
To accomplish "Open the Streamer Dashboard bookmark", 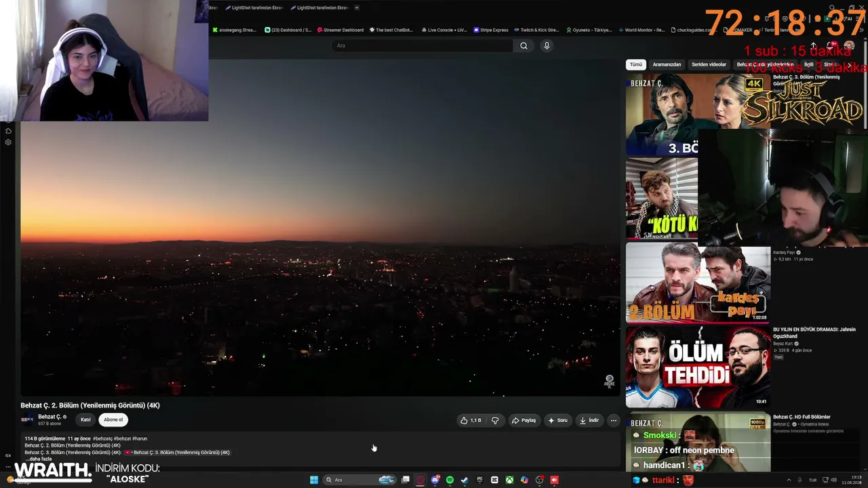I will pyautogui.click(x=340, y=30).
